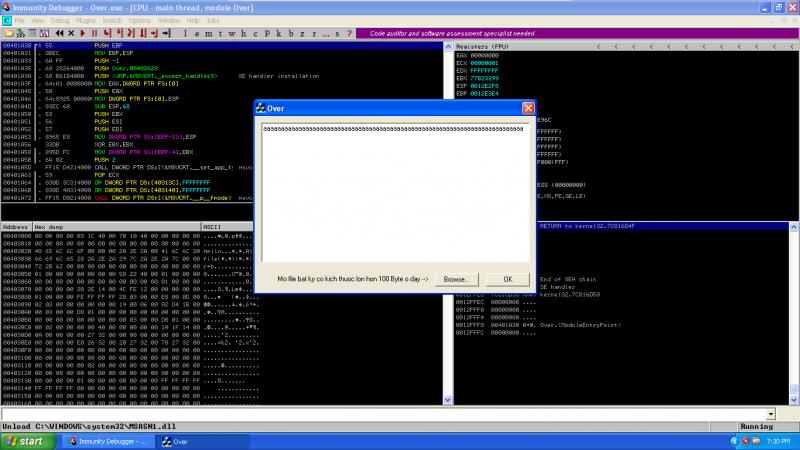Click the Step into toolbar icon
The width and height of the screenshot is (800, 450).
click(107, 33)
